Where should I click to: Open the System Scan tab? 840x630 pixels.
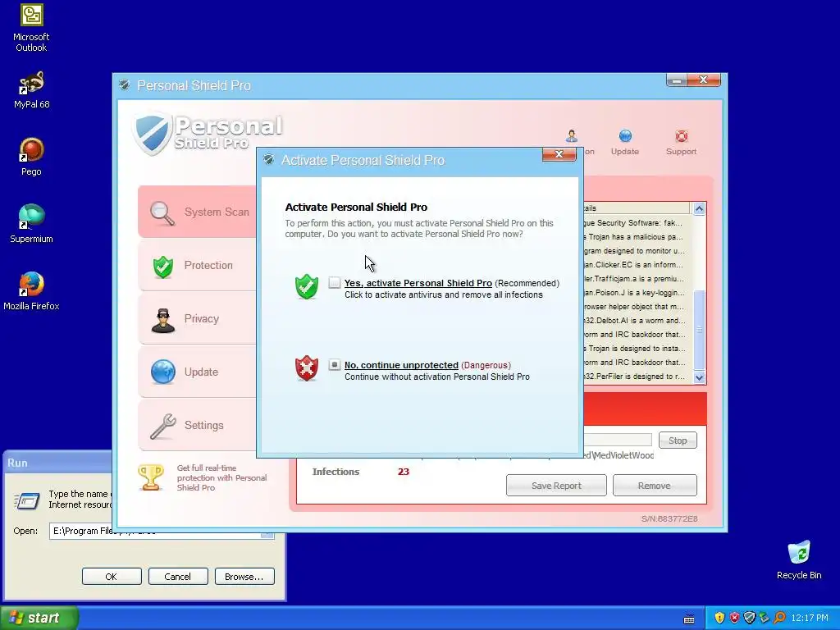pos(197,212)
